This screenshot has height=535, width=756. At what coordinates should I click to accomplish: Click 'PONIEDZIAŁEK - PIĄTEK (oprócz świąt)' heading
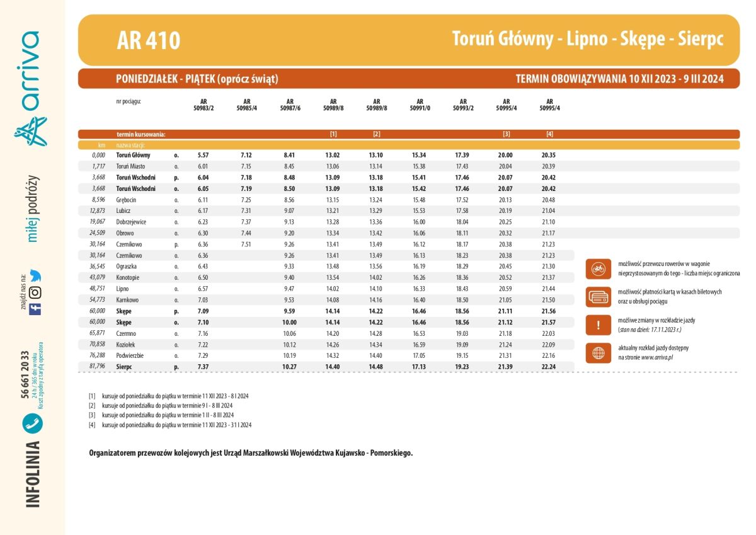click(197, 79)
